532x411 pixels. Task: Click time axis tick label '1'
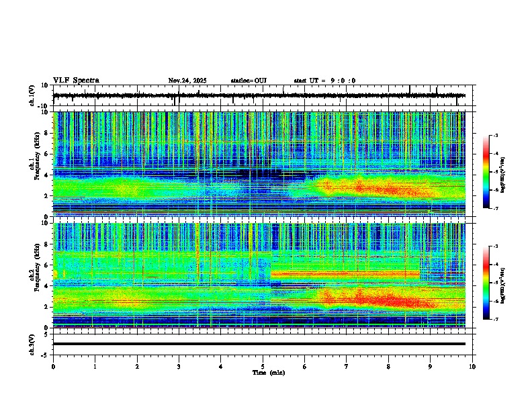pos(95,367)
